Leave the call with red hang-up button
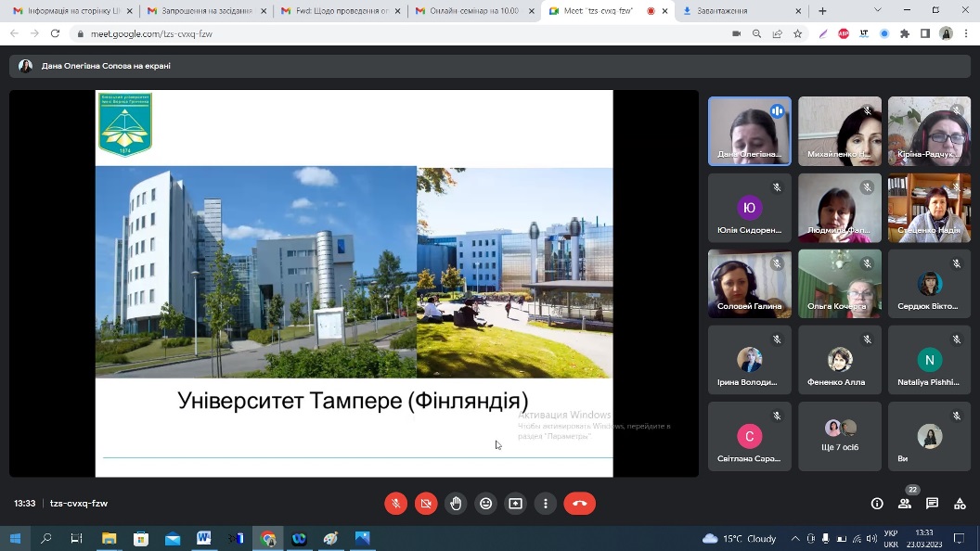980x551 pixels. [x=579, y=504]
